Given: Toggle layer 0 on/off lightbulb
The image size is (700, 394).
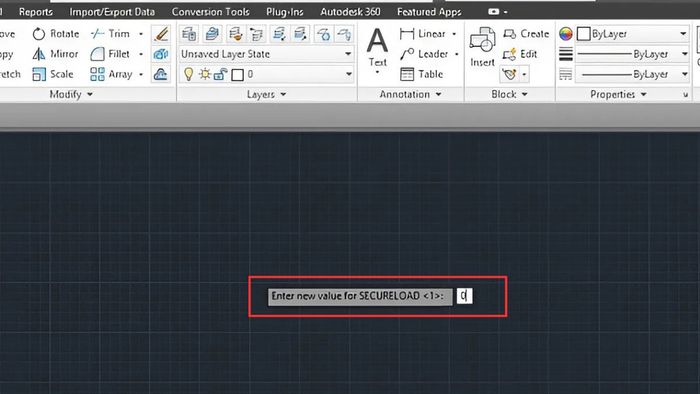Looking at the screenshot, I should [x=188, y=74].
